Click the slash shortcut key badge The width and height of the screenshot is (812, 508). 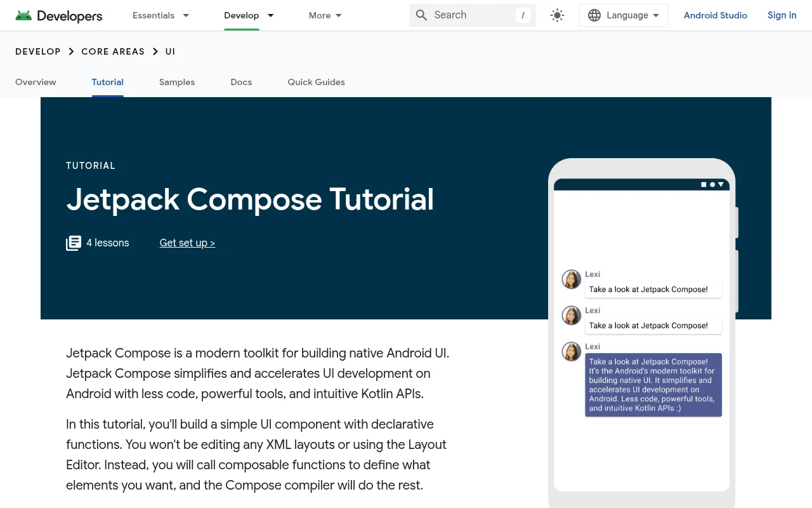coord(523,15)
